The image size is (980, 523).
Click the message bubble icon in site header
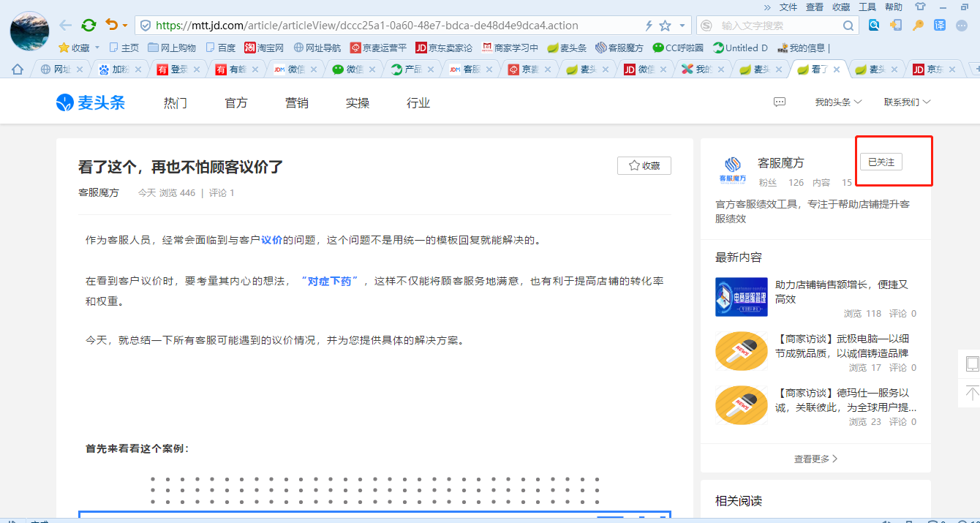(x=780, y=102)
